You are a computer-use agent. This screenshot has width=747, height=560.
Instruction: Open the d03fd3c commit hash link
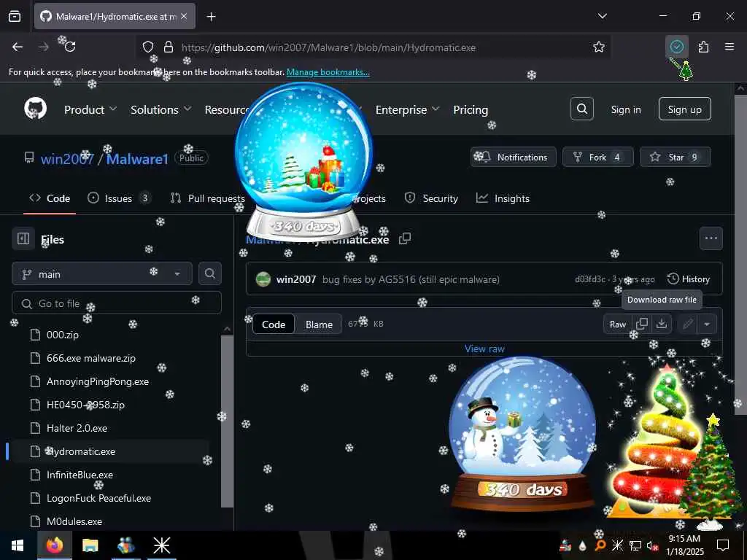click(x=589, y=279)
